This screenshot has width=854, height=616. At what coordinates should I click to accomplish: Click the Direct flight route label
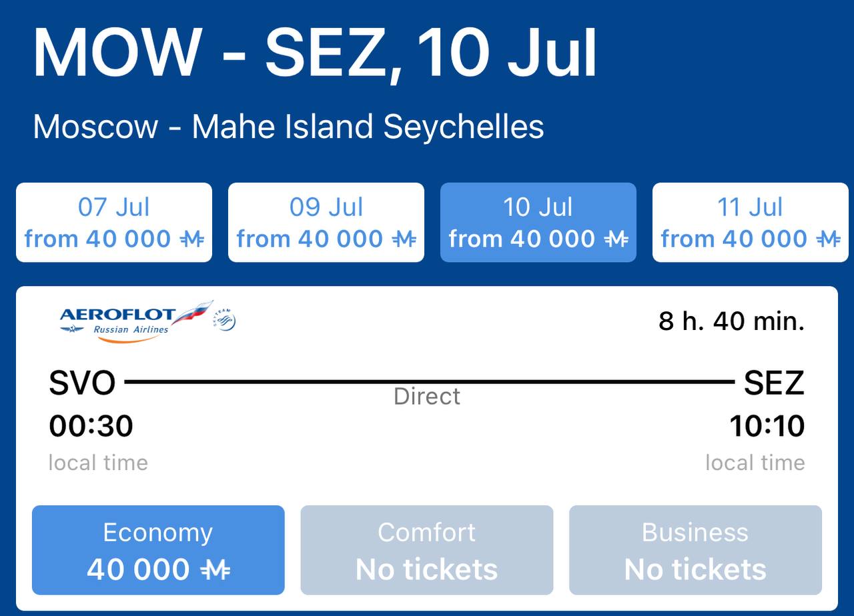[x=427, y=397]
